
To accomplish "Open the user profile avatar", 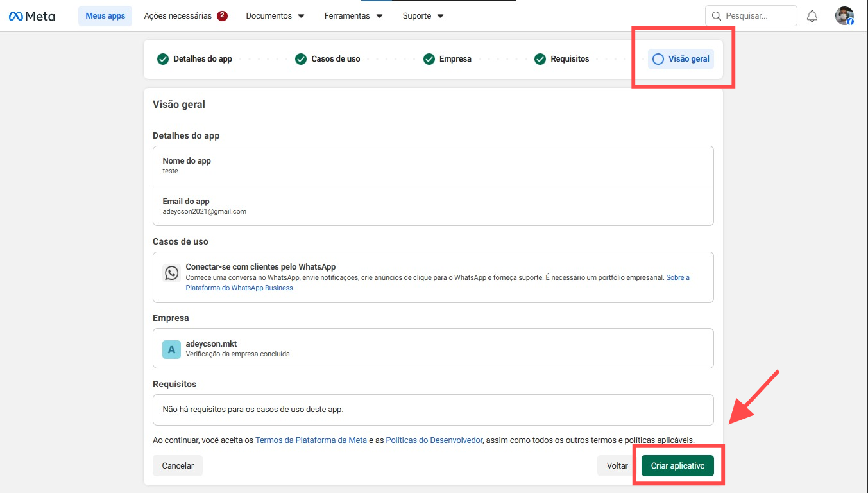I will click(844, 16).
